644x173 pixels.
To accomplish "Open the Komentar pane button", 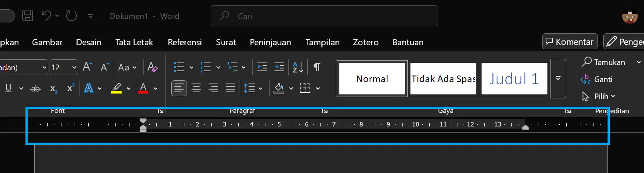I will pos(570,42).
